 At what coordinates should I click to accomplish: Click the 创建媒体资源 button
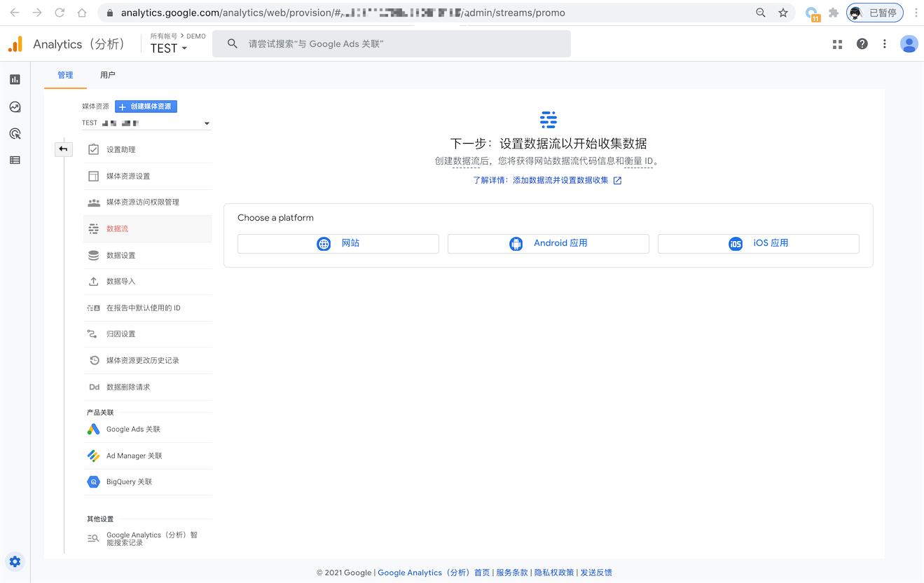coord(146,106)
